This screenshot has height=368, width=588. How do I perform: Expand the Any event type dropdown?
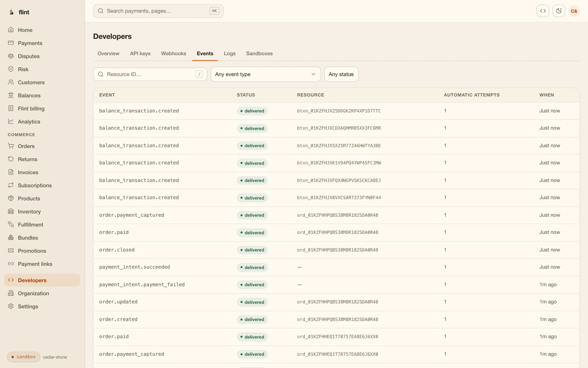pos(266,74)
